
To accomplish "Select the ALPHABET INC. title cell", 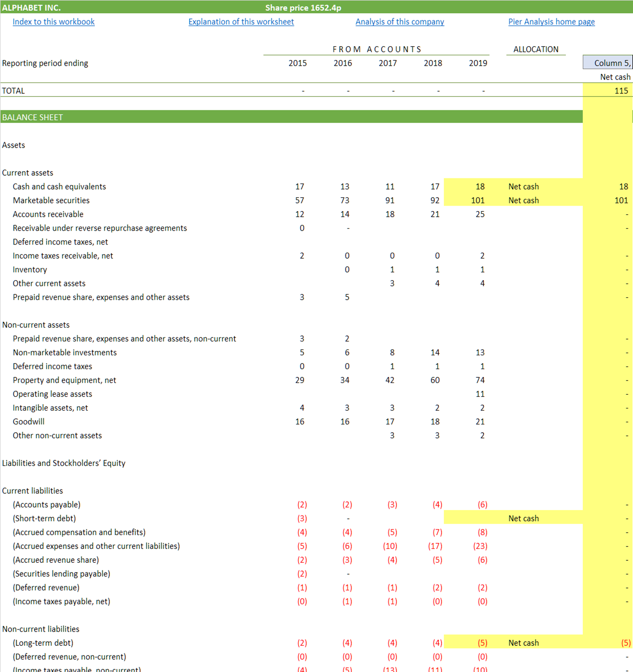I will pyautogui.click(x=31, y=8).
